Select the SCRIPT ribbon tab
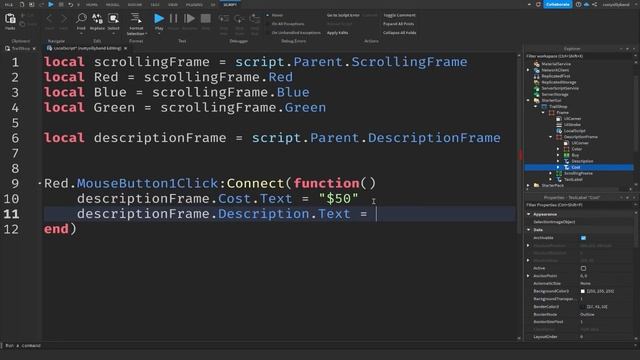 pos(230,4)
